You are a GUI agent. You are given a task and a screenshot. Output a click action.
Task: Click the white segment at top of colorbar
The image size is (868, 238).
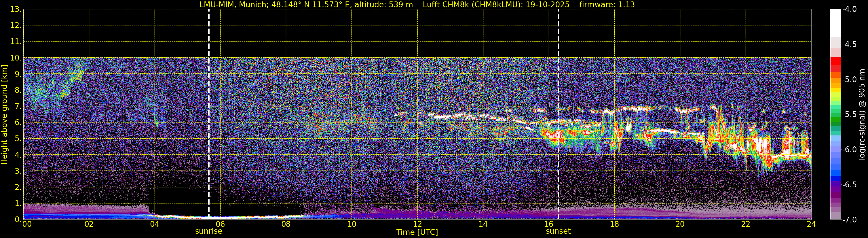[x=835, y=23]
